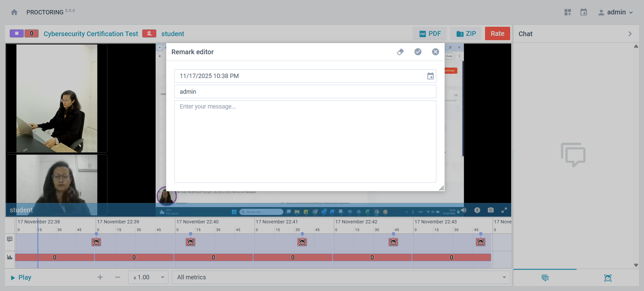Click the eraser icon in Remark editor
Screen dimensions: 644x291
pos(400,52)
